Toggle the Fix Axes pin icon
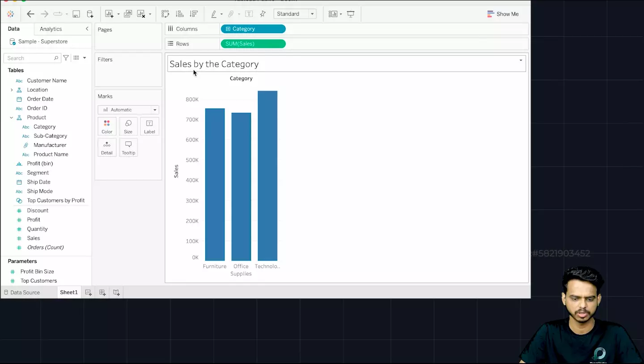 (x=263, y=14)
